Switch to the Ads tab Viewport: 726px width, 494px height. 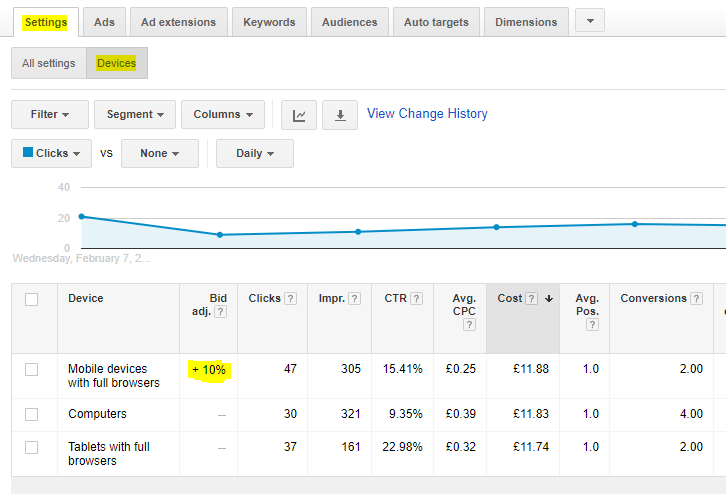(x=104, y=22)
